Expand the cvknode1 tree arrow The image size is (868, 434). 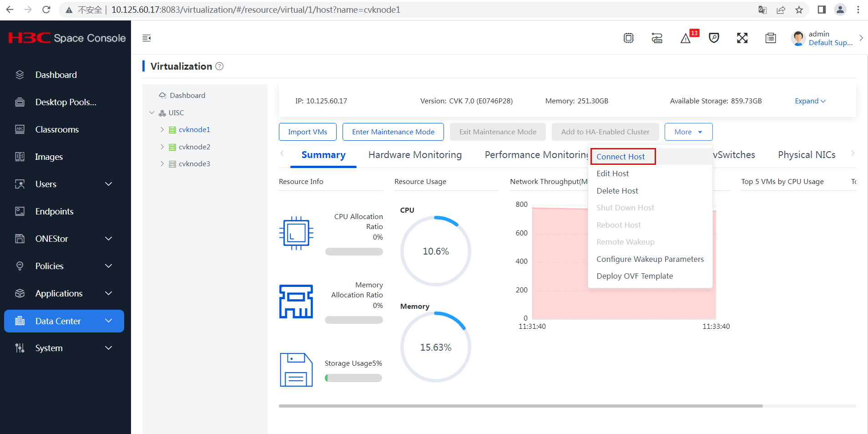click(162, 130)
